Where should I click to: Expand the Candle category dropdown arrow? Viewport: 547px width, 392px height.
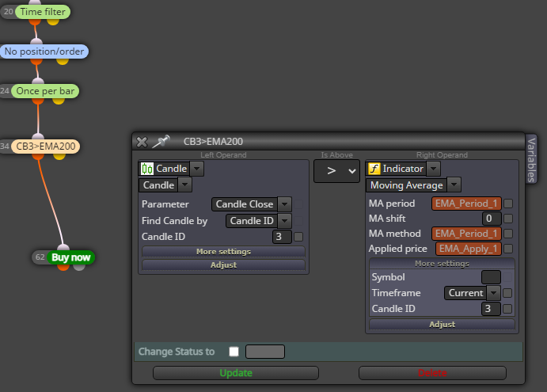(197, 169)
